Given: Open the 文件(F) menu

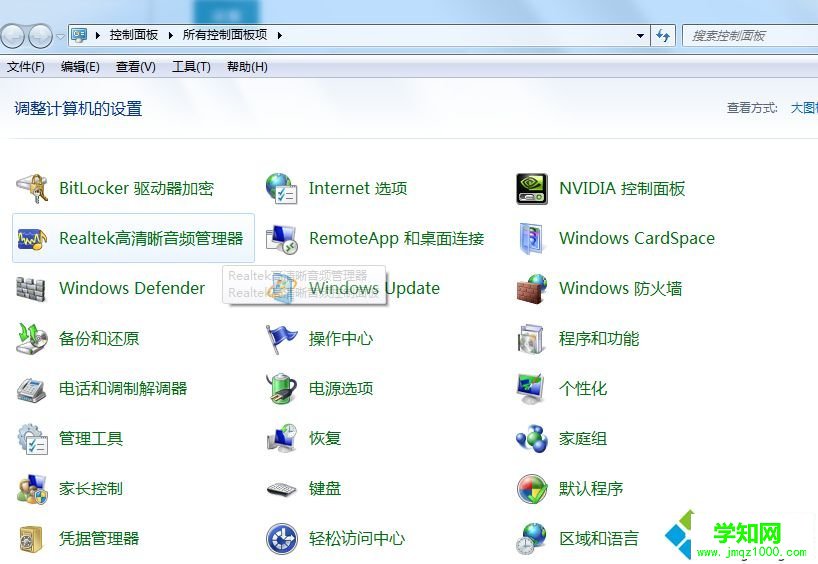Looking at the screenshot, I should pos(26,67).
